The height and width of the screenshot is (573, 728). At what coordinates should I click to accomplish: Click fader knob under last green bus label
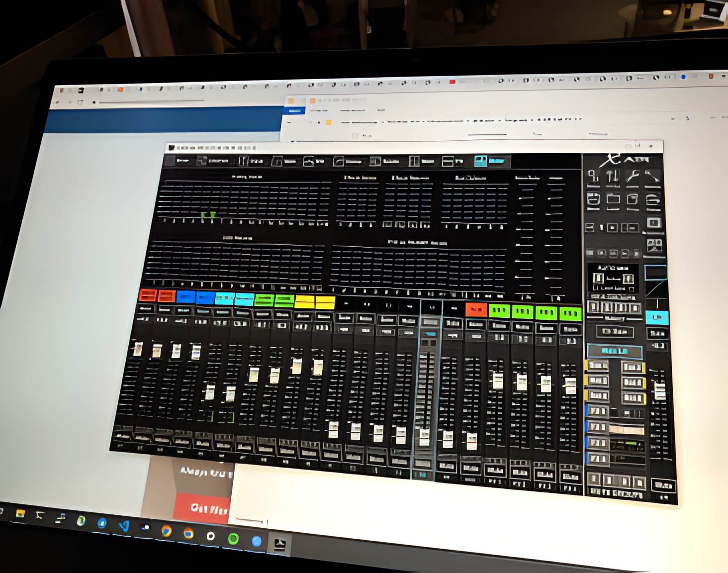[x=570, y=386]
